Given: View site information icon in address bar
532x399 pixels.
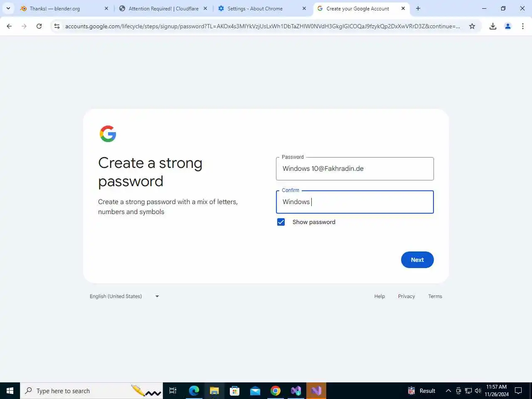Looking at the screenshot, I should click(57, 26).
